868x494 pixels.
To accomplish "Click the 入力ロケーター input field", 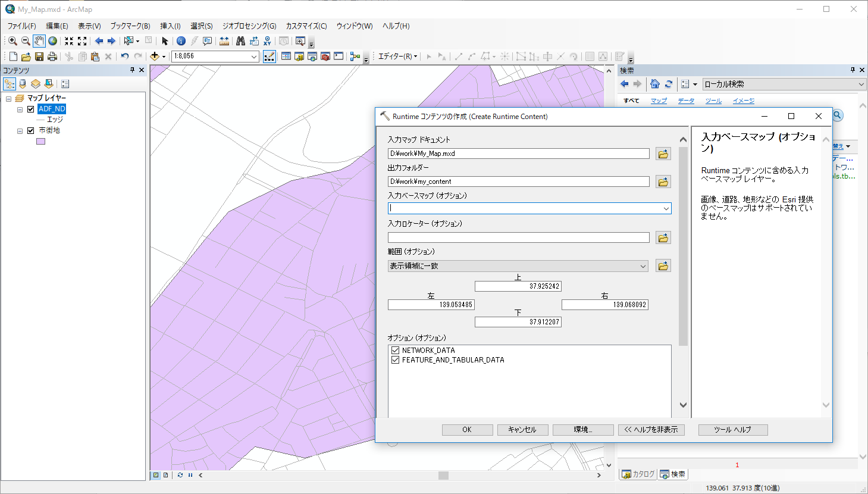I will 518,237.
